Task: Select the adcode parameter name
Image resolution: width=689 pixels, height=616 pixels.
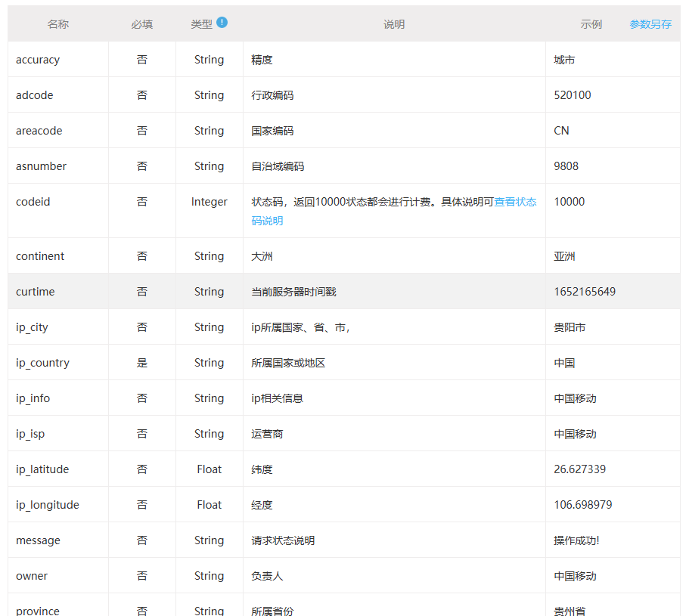Action: 34,95
